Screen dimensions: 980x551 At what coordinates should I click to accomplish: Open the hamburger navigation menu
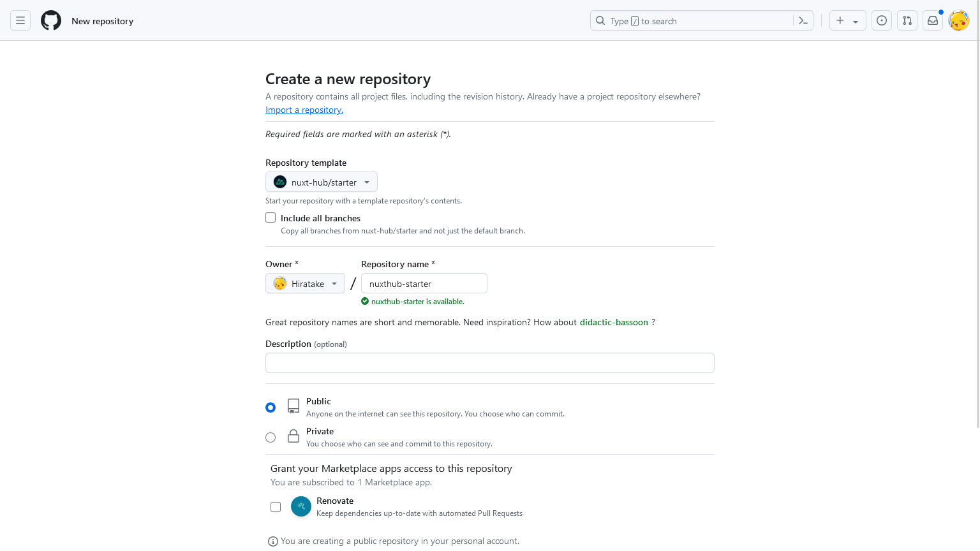pyautogui.click(x=20, y=20)
